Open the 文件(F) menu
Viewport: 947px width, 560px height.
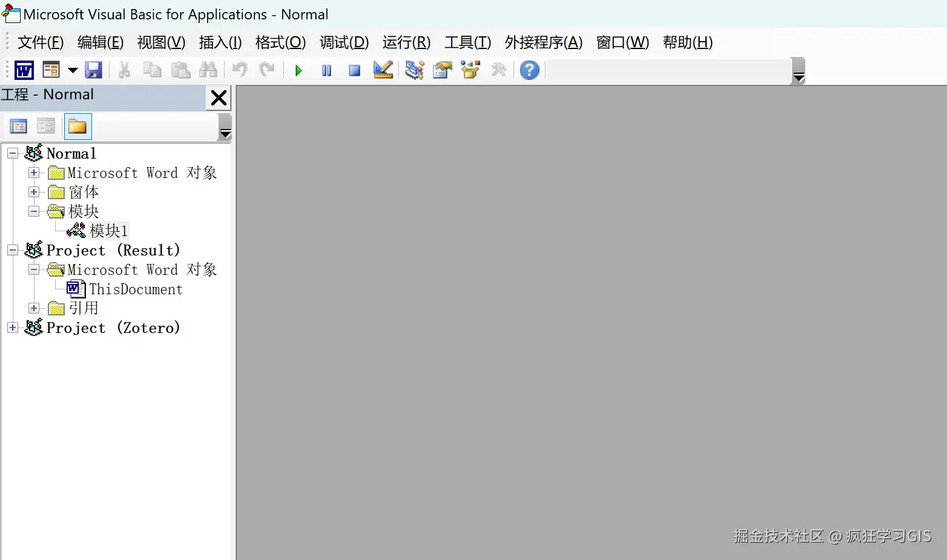[41, 42]
